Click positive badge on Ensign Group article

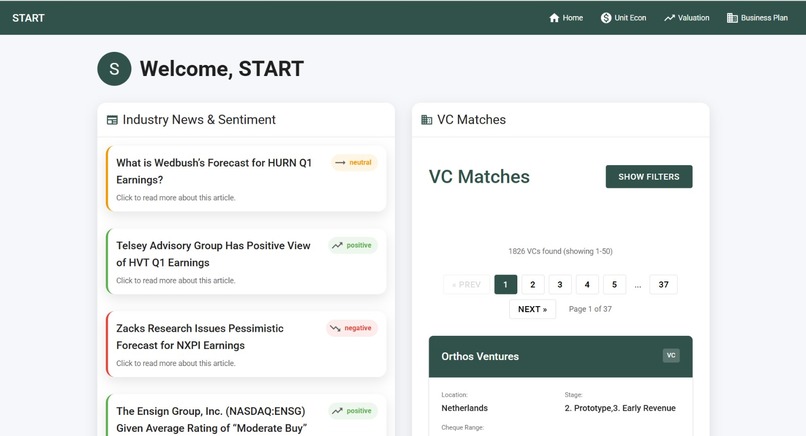point(353,411)
